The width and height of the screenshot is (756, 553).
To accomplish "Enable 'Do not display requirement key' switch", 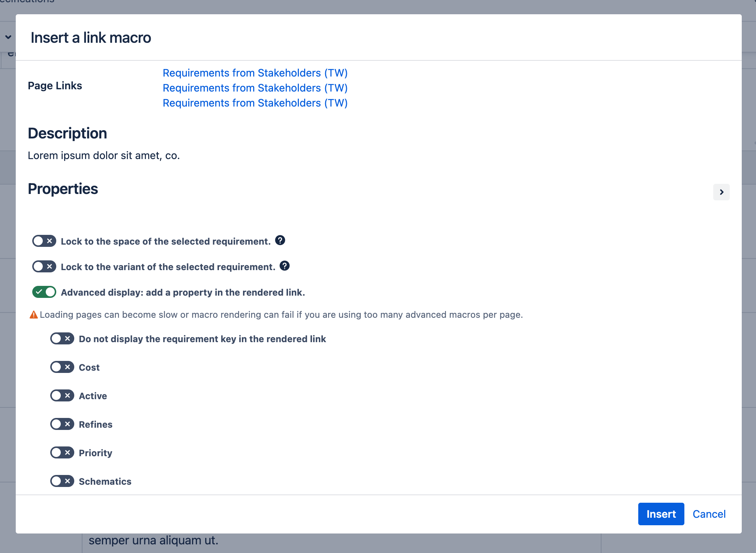I will coord(62,338).
